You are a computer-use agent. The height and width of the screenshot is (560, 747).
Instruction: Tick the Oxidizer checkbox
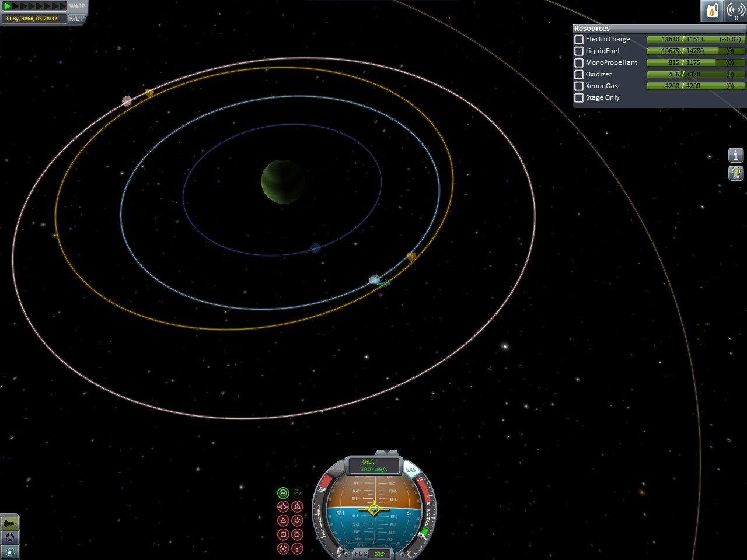pyautogui.click(x=579, y=74)
